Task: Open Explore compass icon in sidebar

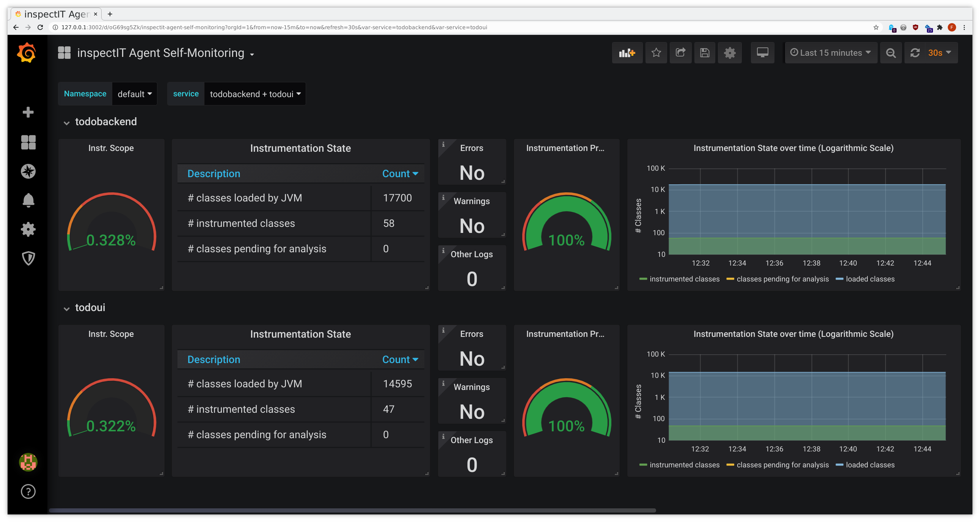Action: click(x=28, y=171)
